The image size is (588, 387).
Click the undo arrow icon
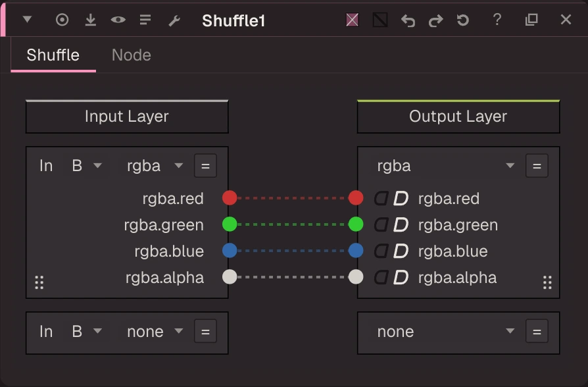tap(408, 20)
